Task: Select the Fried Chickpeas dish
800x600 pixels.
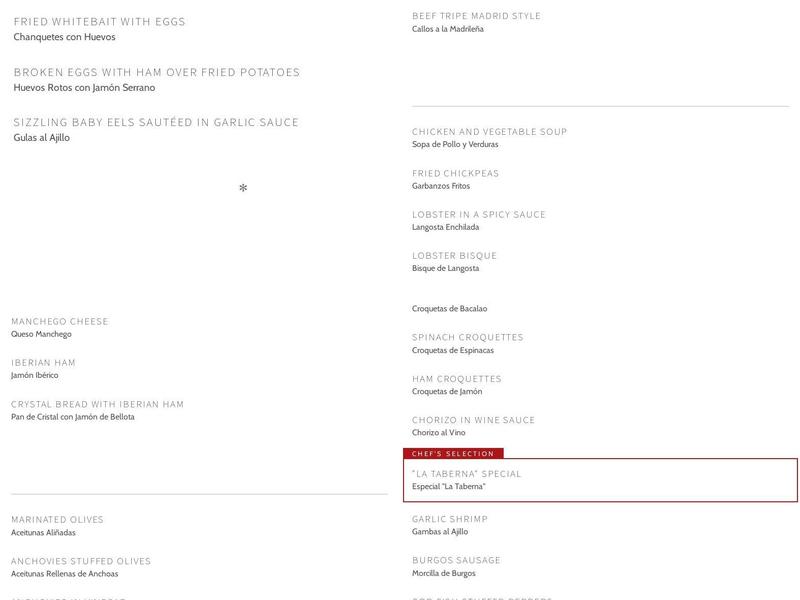Action: point(456,173)
